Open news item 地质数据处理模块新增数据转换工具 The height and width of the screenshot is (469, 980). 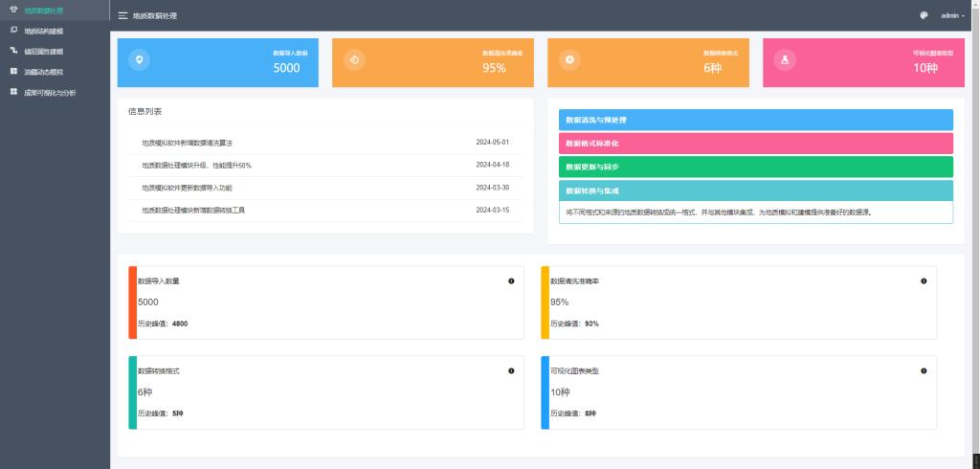click(x=193, y=210)
